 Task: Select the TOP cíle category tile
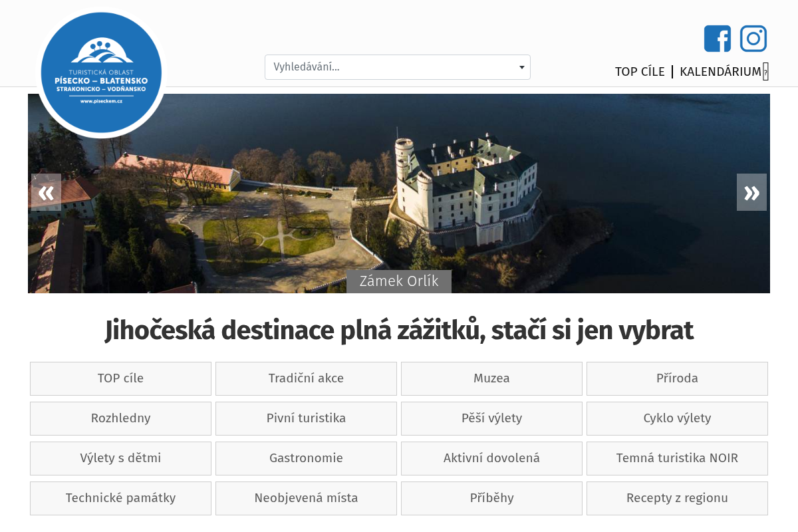click(120, 378)
